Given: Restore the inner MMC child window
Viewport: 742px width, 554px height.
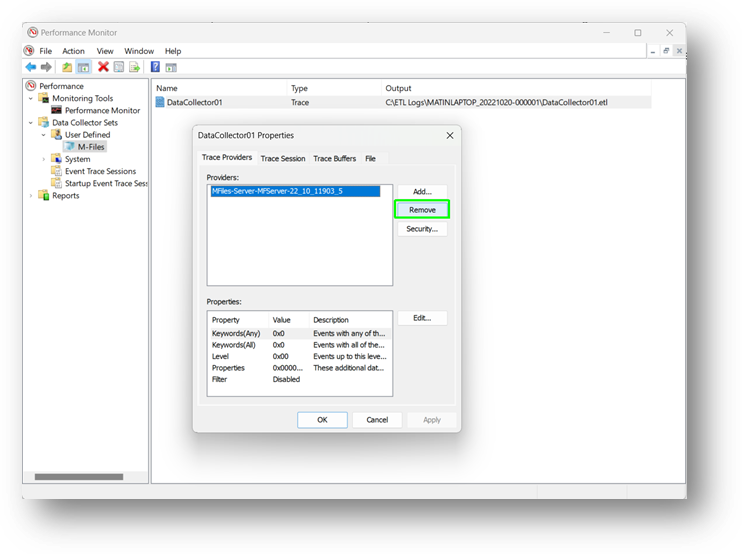Looking at the screenshot, I should click(x=666, y=51).
